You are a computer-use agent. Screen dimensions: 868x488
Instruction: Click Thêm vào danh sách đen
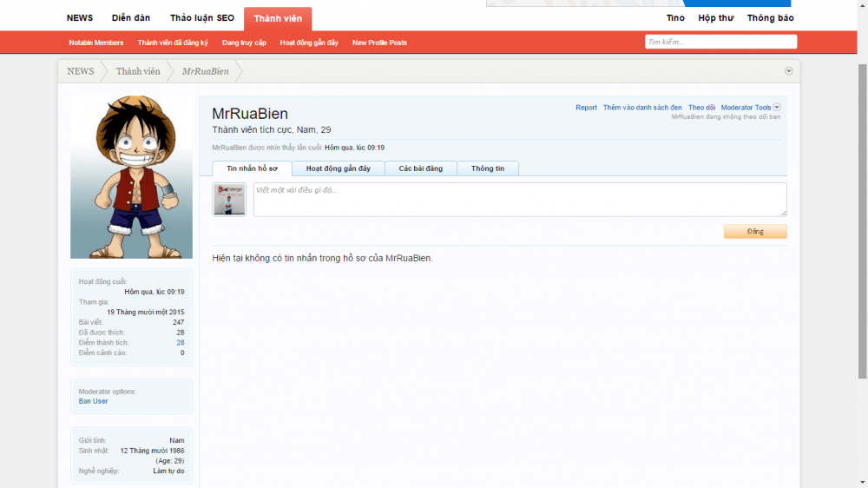pos(642,108)
